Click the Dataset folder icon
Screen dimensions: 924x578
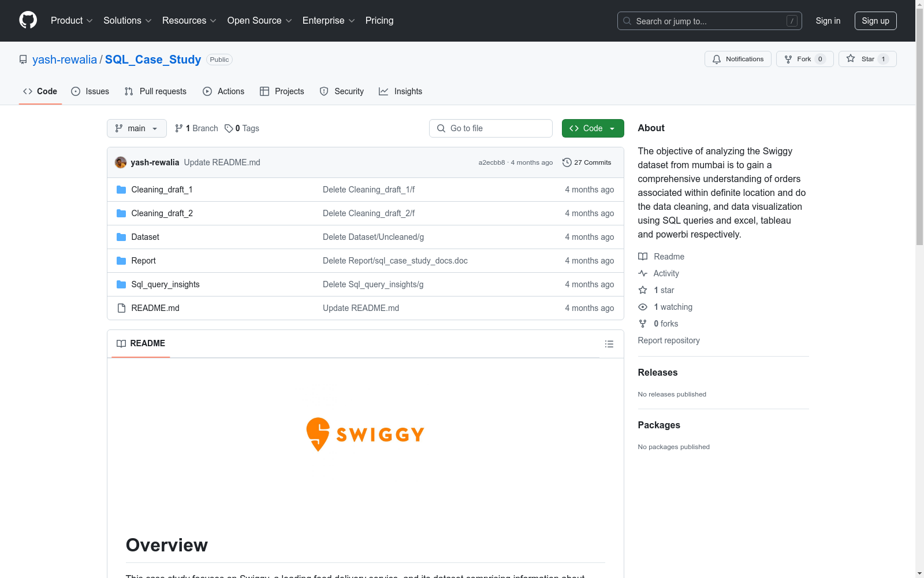(121, 237)
